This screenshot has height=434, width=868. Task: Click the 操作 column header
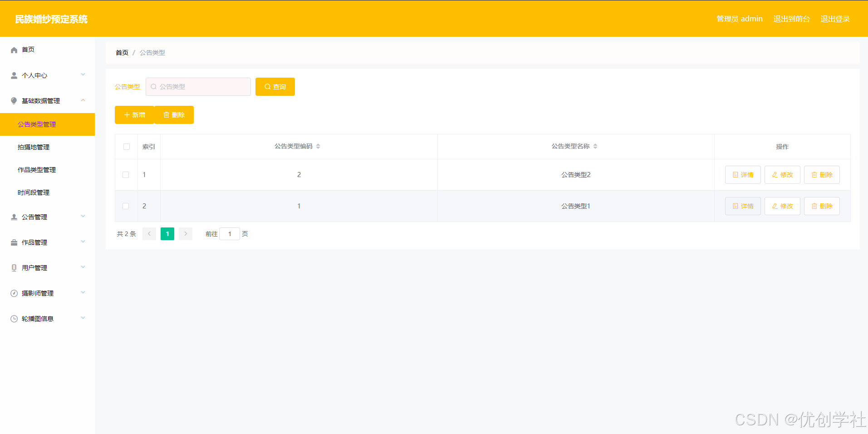pos(782,147)
